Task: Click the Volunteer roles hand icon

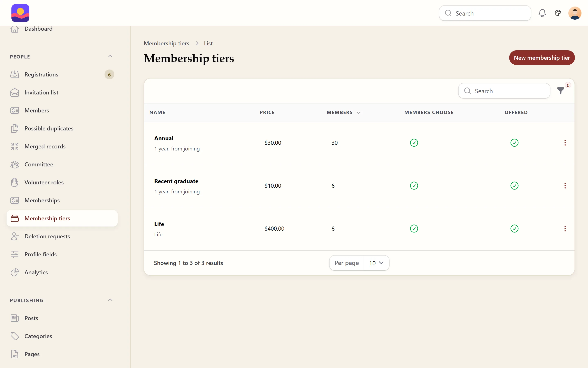Action: pos(14,183)
